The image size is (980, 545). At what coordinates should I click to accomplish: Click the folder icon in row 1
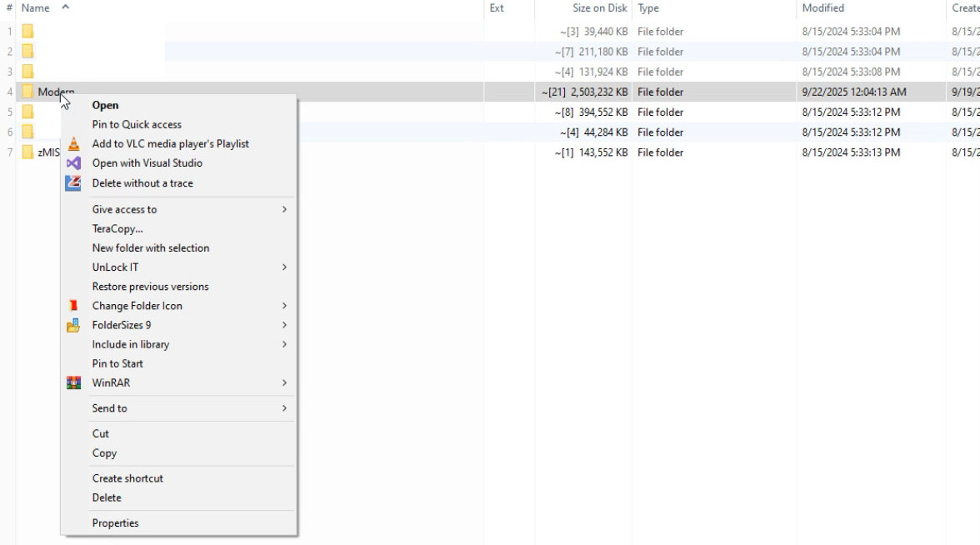point(27,31)
